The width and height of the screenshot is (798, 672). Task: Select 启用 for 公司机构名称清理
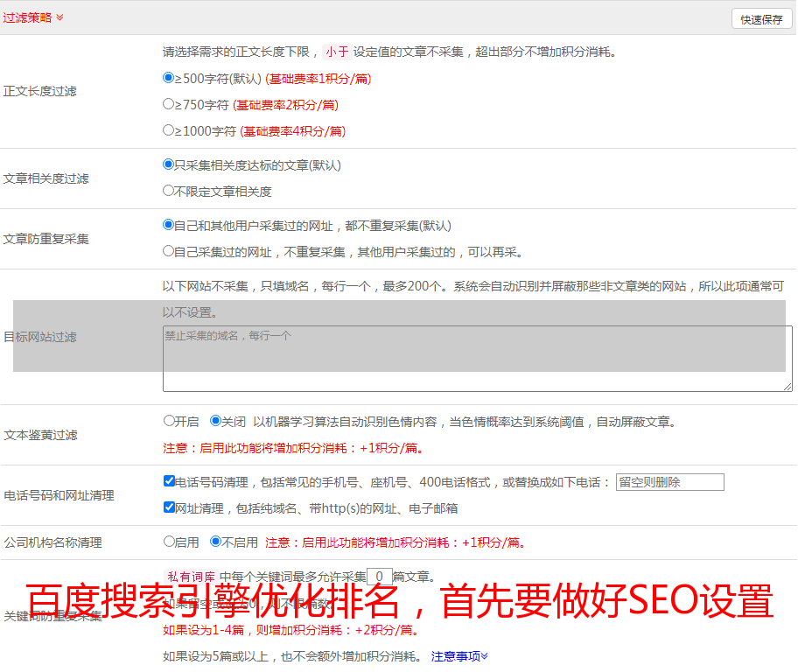coord(169,542)
